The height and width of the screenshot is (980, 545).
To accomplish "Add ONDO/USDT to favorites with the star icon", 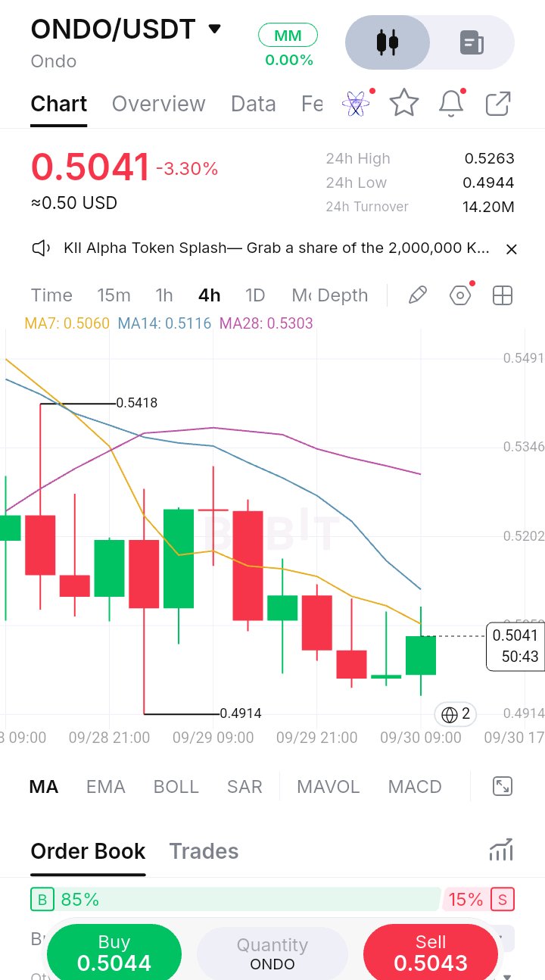I will [x=404, y=103].
